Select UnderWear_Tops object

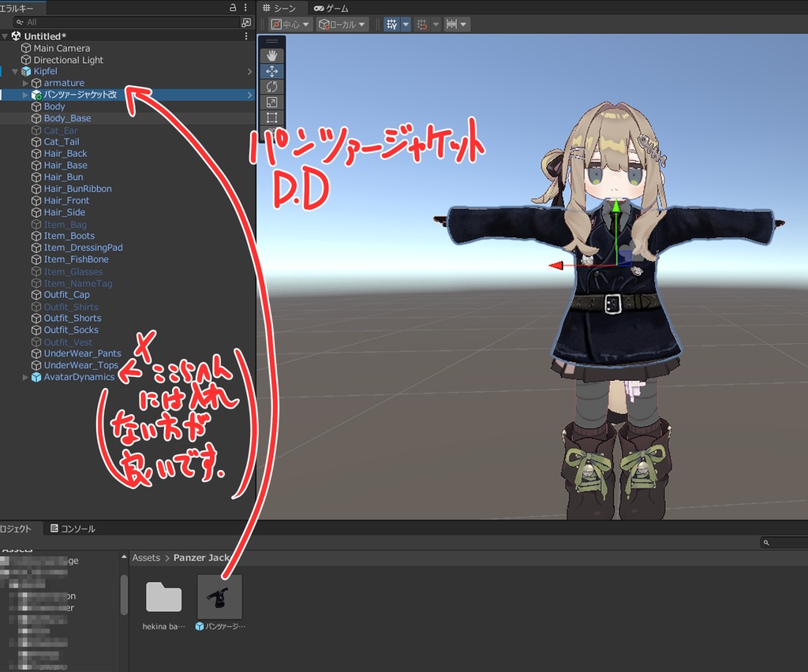tap(81, 366)
